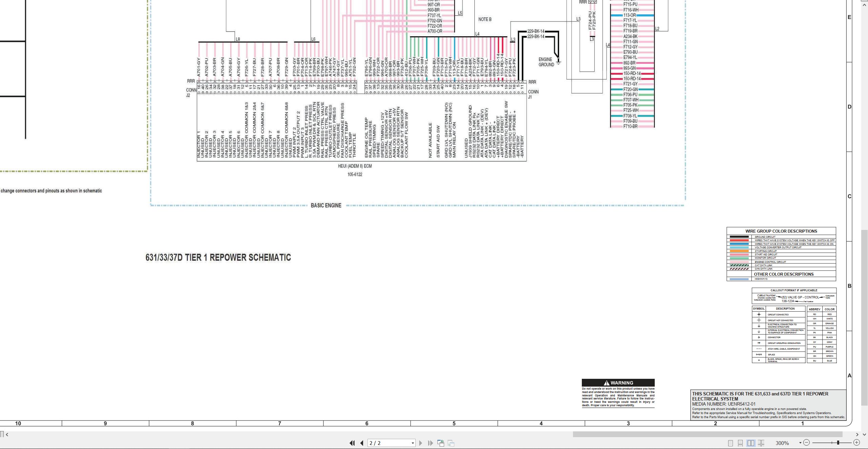Click the black ground circuit color swatch
Image resolution: width=868 pixels, height=449 pixels.
739,237
